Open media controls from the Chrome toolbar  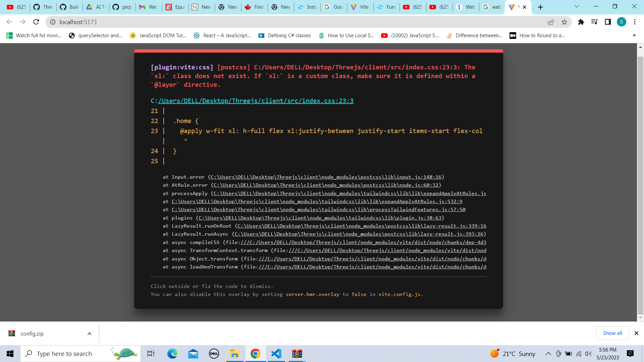coord(594,22)
